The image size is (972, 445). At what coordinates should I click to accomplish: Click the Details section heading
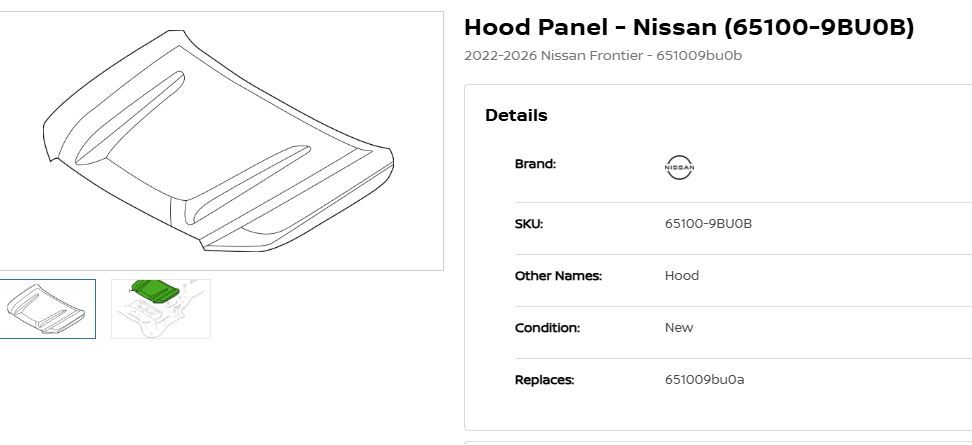tap(516, 115)
